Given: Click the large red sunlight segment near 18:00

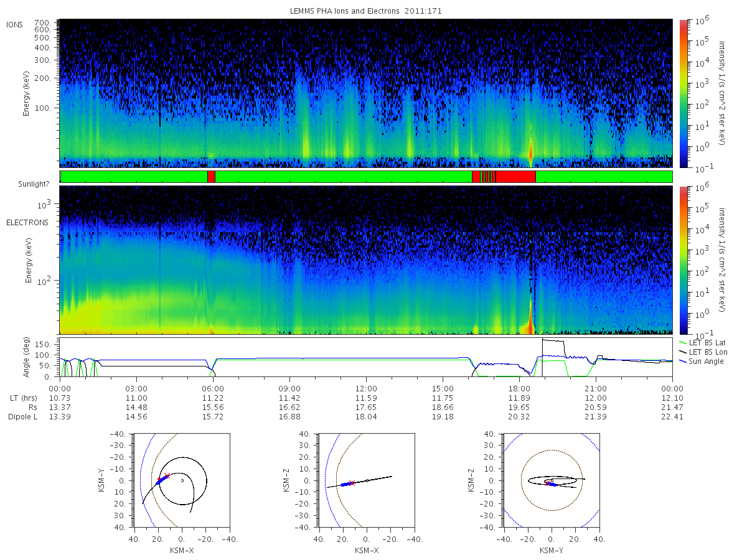Looking at the screenshot, I should 516,177.
